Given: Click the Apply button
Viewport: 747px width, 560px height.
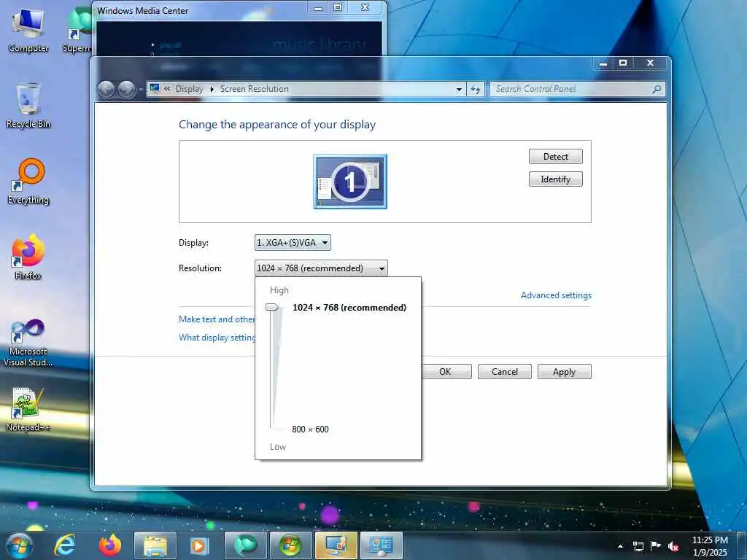Looking at the screenshot, I should coord(564,372).
